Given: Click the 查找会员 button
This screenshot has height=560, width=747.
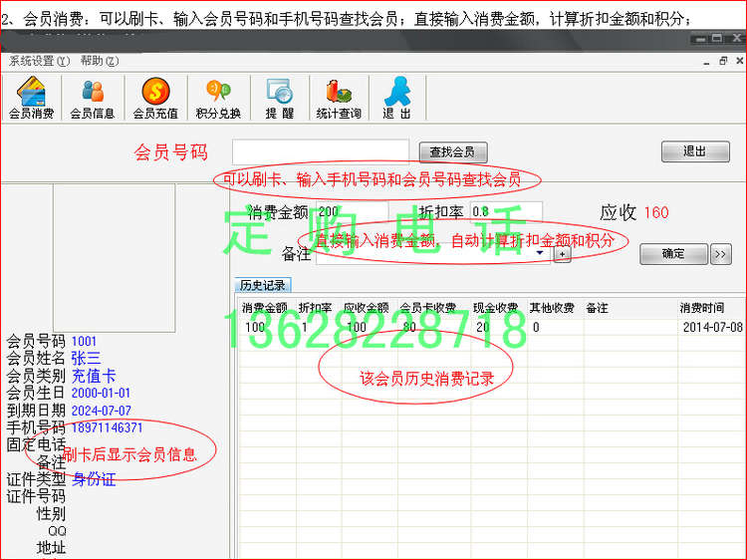Looking at the screenshot, I should point(453,152).
